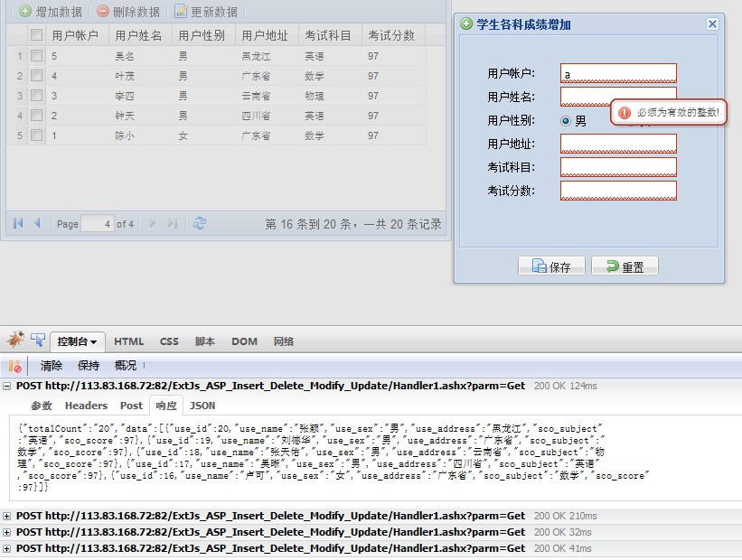Check the checkbox for row 吴名
742x560 pixels.
tap(36, 56)
